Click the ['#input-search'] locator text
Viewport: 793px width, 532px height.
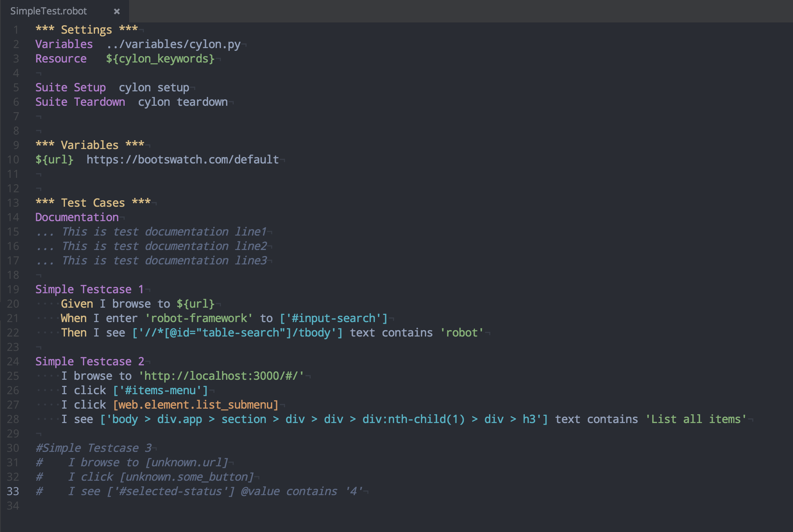[x=334, y=318]
